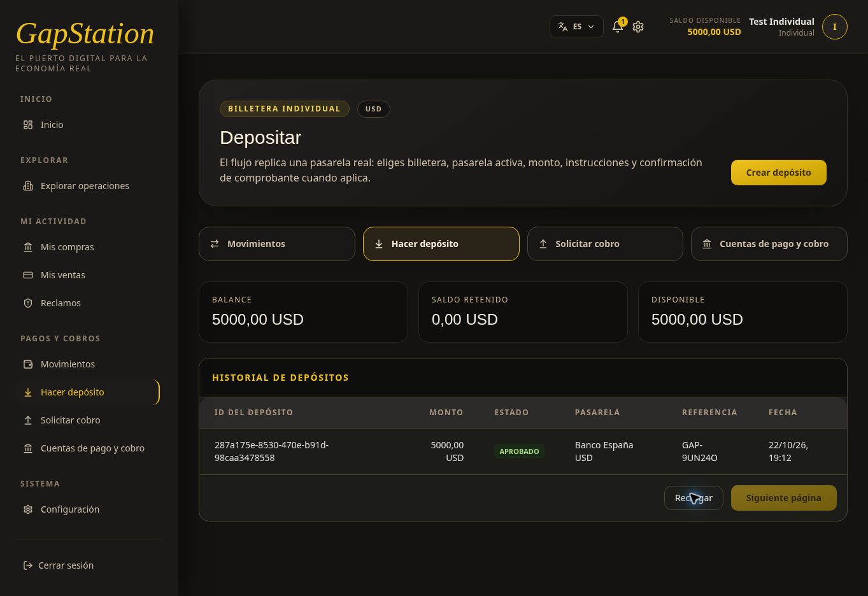Click the Configuración gear icon in sidebar
This screenshot has width=868, height=596.
[x=28, y=509]
